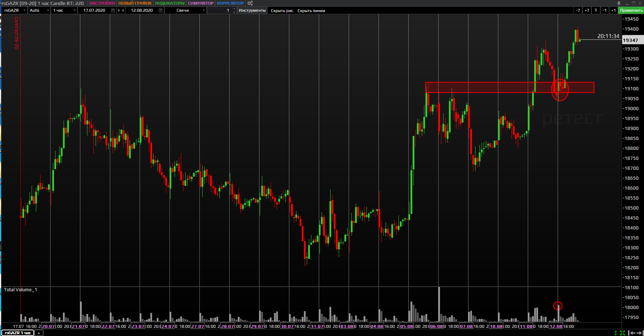Click 'Скрыть линии' to hide lines
The height and width of the screenshot is (336, 644).
coord(311,11)
